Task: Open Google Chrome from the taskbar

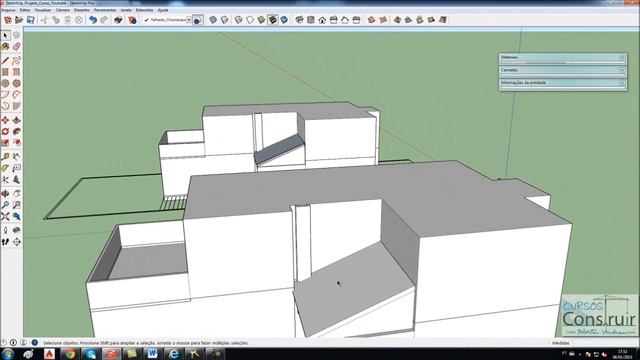Action: [70, 353]
